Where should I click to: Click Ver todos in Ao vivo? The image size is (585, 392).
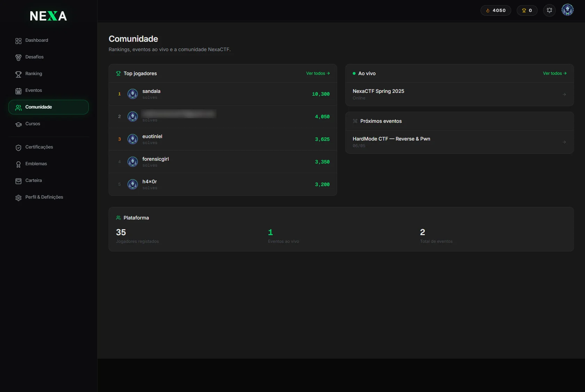coord(555,73)
